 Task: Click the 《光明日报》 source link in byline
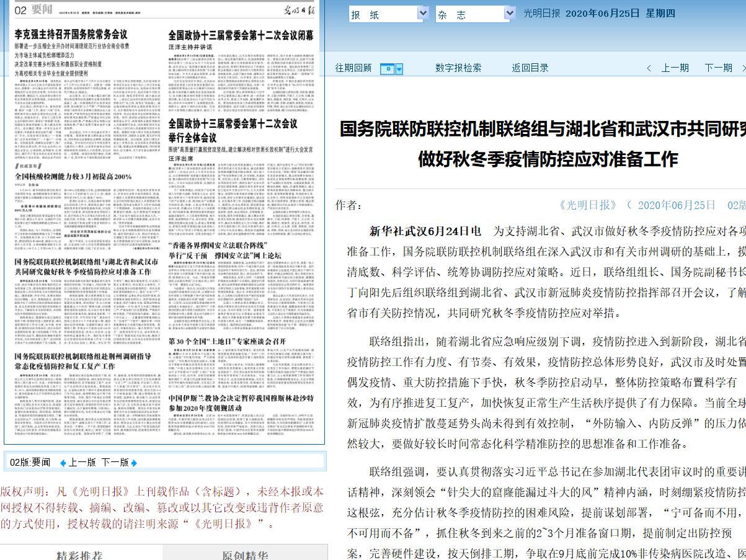[588, 205]
